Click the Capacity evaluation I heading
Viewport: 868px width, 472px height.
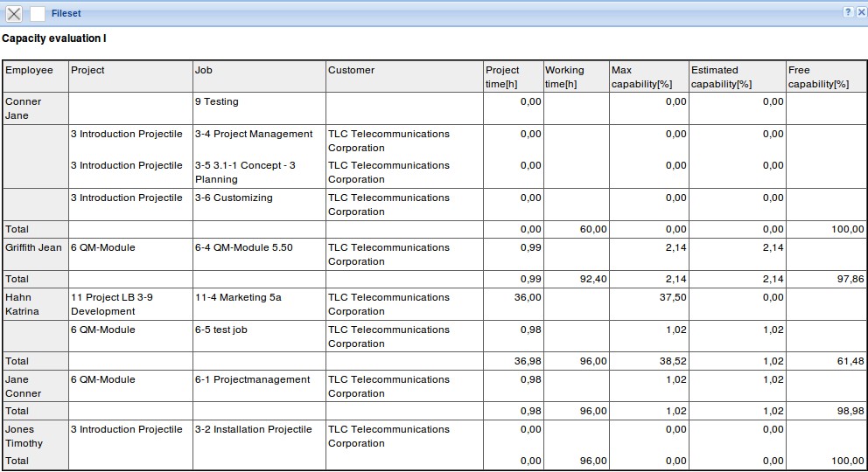(x=54, y=38)
